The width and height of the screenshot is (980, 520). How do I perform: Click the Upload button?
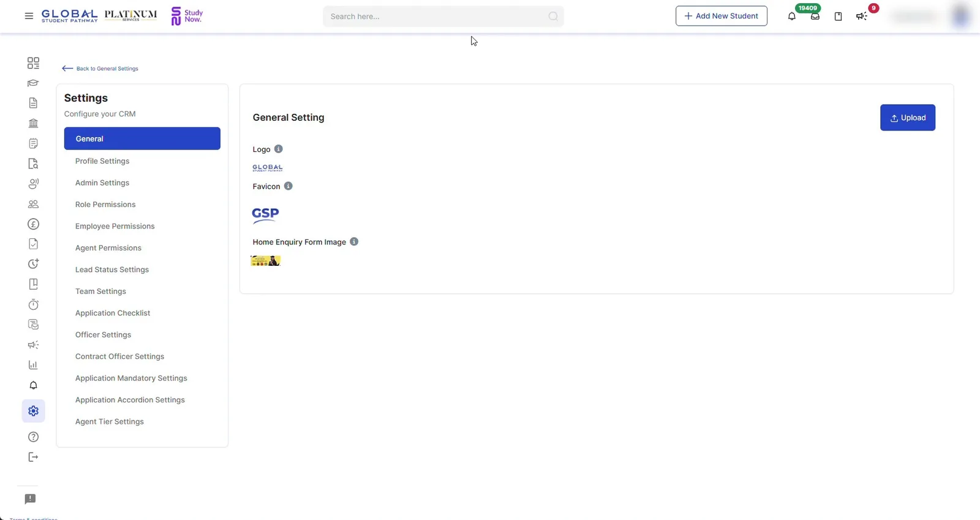click(907, 118)
